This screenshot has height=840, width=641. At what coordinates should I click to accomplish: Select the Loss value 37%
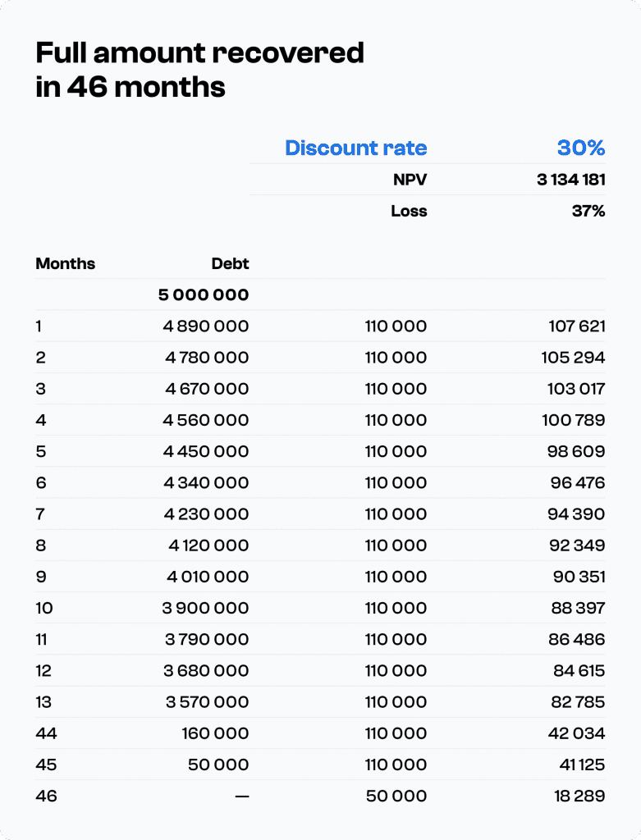tap(588, 211)
